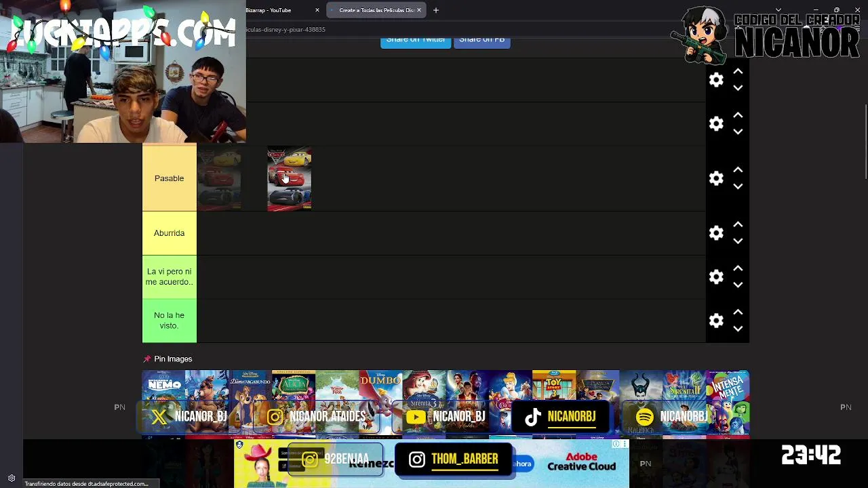868x488 pixels.
Task: Pick the Maleficent poster
Action: coord(641,403)
